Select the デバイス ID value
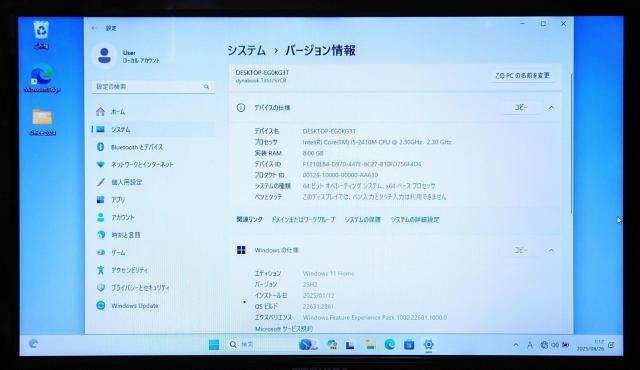640x370 pixels. click(362, 164)
